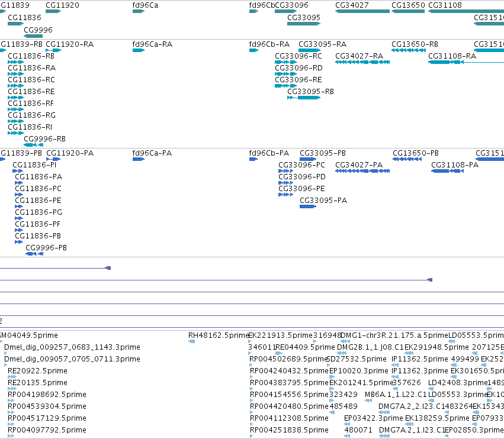Select the RH48162.5prime EST read

pyautogui.click(x=191, y=341)
